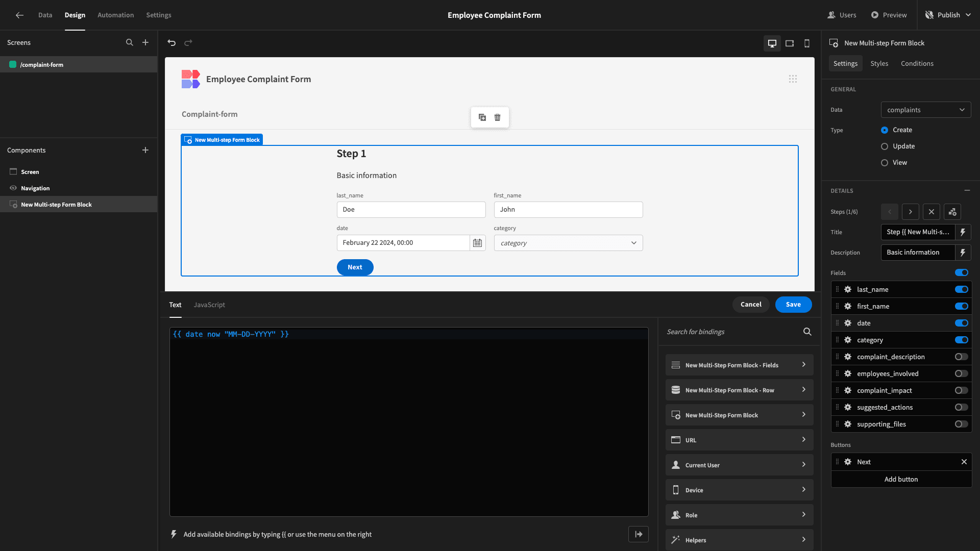
Task: Enable the complaint_description field toggle
Action: 962,357
